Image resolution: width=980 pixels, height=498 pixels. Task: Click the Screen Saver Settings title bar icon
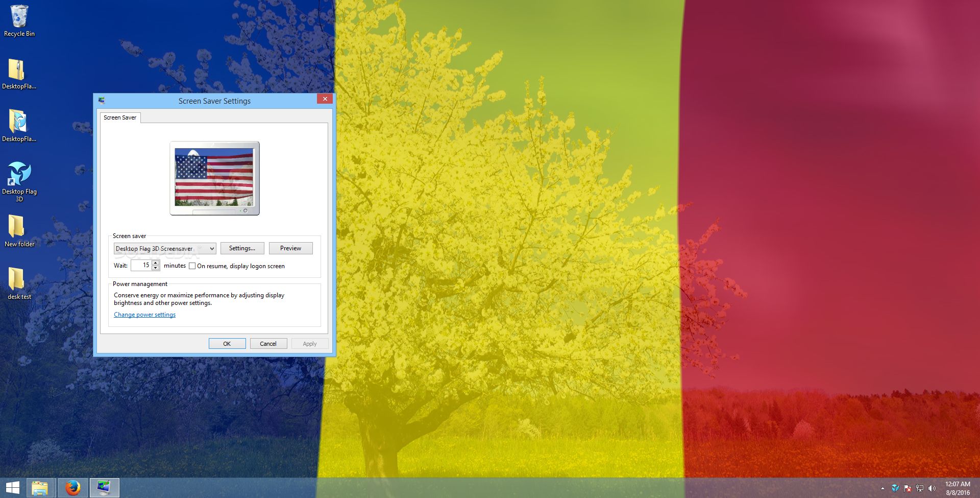tap(102, 101)
